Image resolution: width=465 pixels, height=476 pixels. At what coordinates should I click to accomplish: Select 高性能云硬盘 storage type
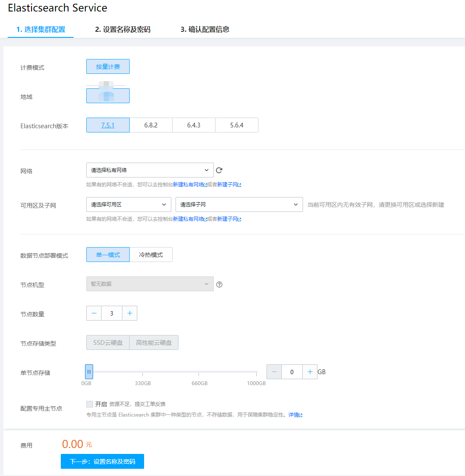pyautogui.click(x=154, y=343)
